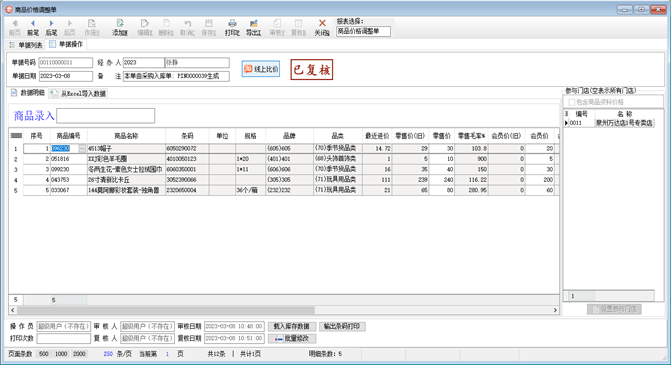Click the 载入库存数据 button
Viewport: 671px width, 365px height.
292,326
